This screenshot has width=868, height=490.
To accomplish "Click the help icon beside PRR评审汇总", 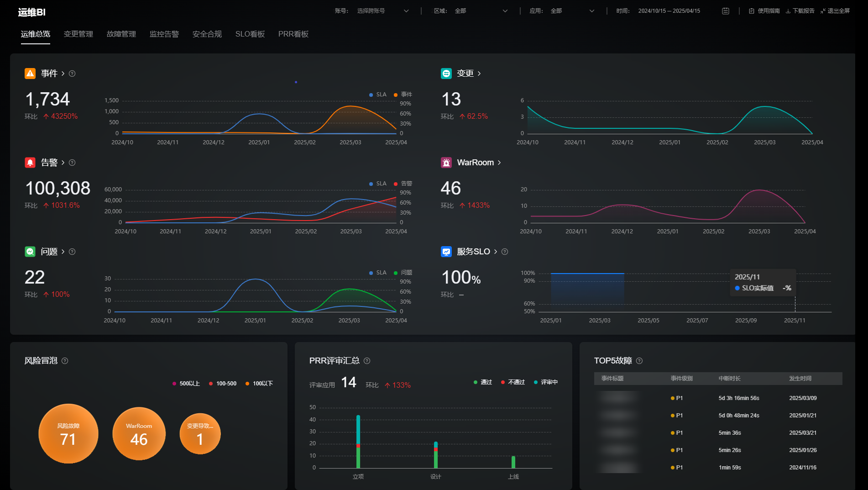I will coord(367,361).
